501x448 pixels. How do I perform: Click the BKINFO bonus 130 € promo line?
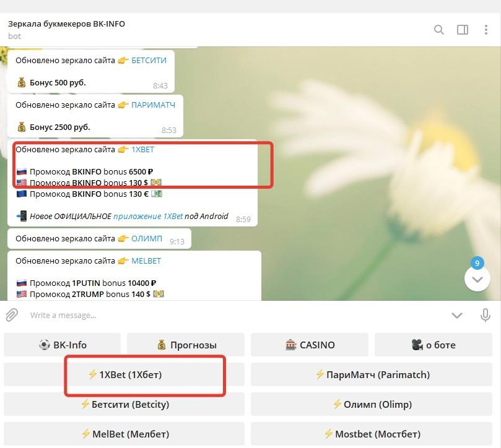(x=89, y=194)
